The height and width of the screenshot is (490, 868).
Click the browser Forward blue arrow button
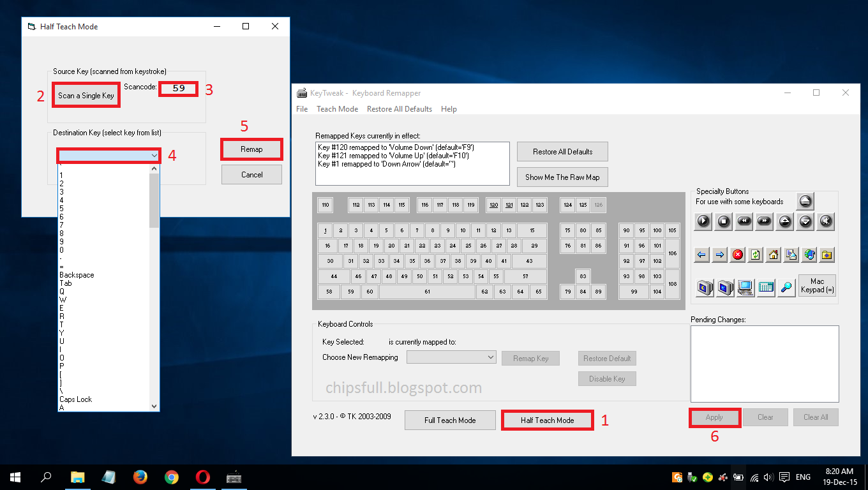[720, 255]
